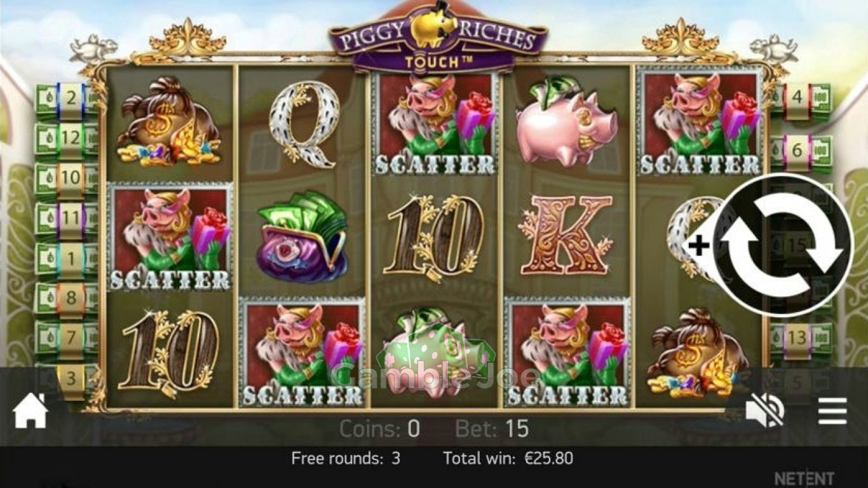Screen dimensions: 868x488
Task: Go to the home screen icon
Action: click(31, 411)
